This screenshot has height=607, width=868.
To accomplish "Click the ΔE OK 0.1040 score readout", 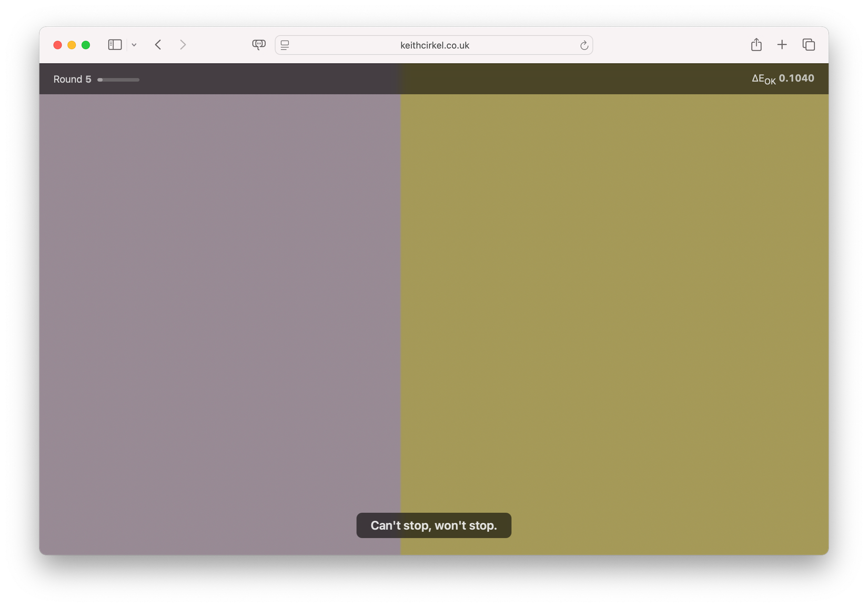I will pos(782,78).
